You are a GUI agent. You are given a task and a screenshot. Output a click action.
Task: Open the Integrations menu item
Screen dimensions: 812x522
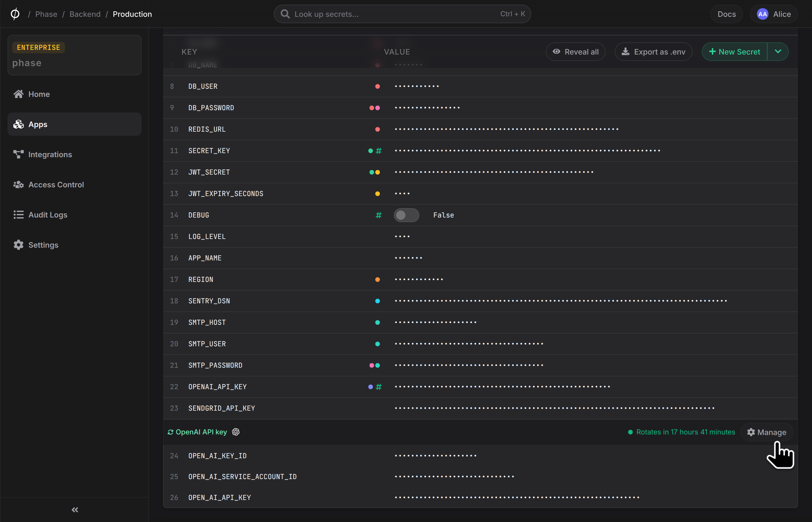pos(74,154)
